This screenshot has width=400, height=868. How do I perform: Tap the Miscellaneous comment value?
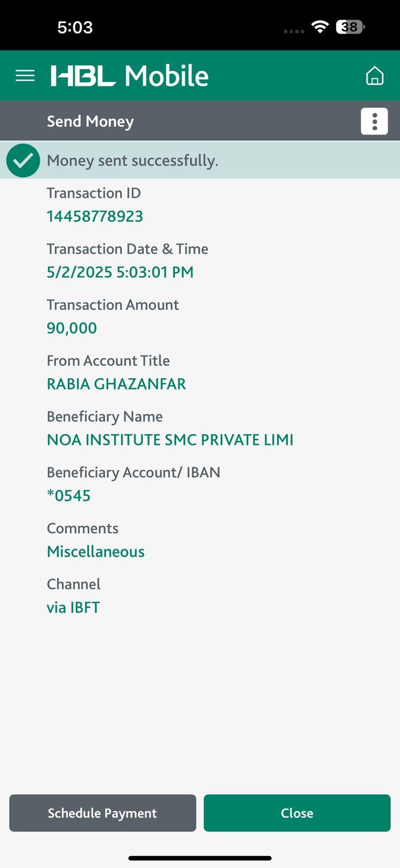[95, 552]
